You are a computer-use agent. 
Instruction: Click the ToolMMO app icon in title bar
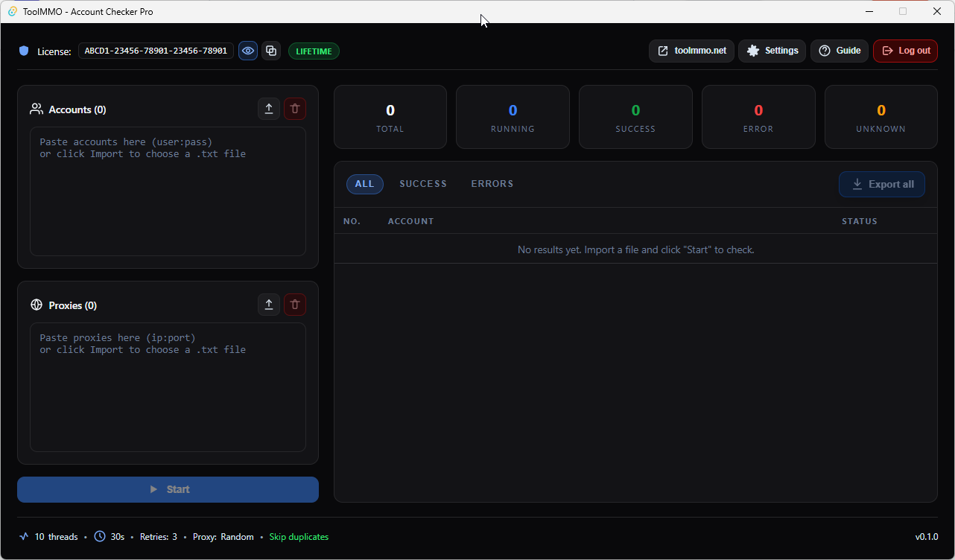[x=12, y=11]
